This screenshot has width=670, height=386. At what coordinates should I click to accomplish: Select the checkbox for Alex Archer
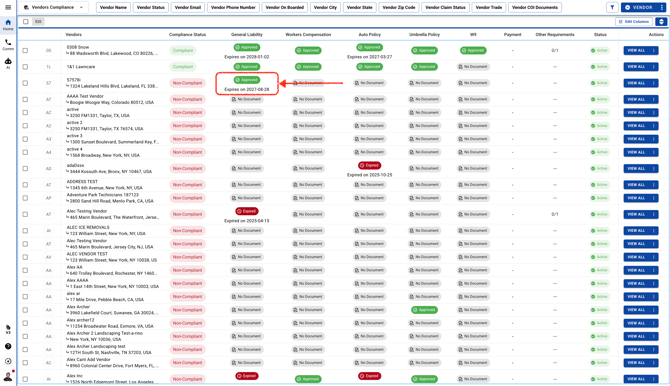pos(25,310)
